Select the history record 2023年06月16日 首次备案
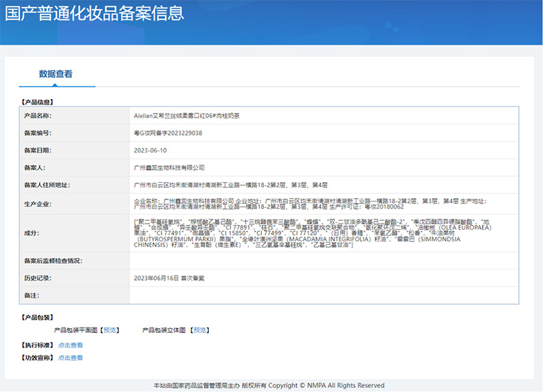543x392 pixels. coord(169,278)
